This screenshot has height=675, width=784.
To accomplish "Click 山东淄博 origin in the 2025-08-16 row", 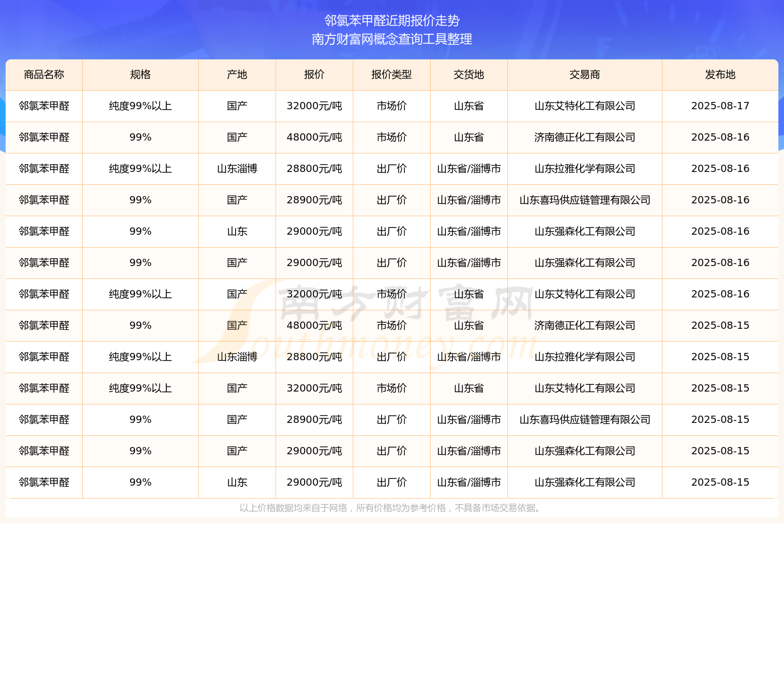I will [x=237, y=169].
